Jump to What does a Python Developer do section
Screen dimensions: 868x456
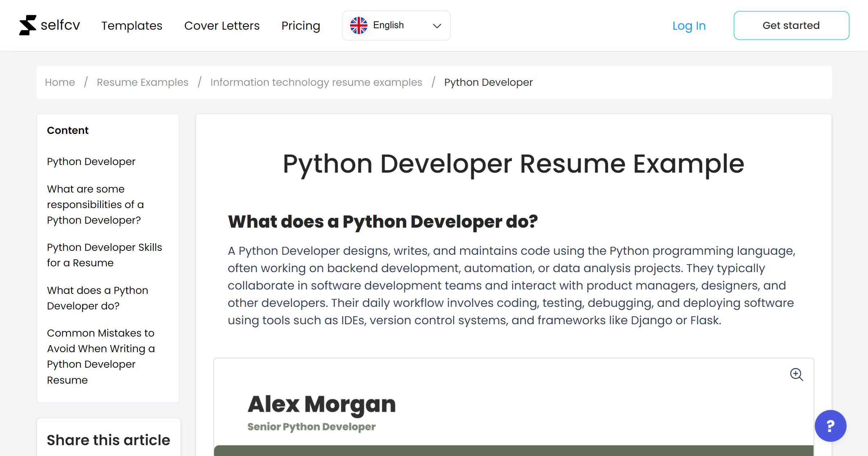pos(98,298)
